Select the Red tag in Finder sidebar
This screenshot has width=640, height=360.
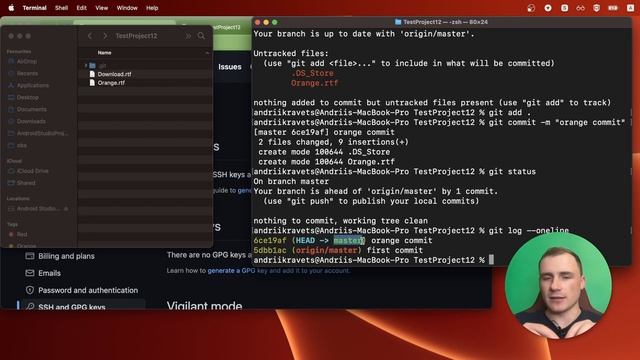click(22, 234)
